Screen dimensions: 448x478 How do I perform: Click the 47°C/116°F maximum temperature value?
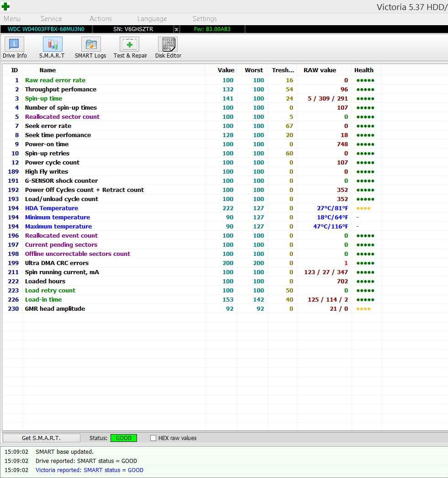[x=331, y=227]
